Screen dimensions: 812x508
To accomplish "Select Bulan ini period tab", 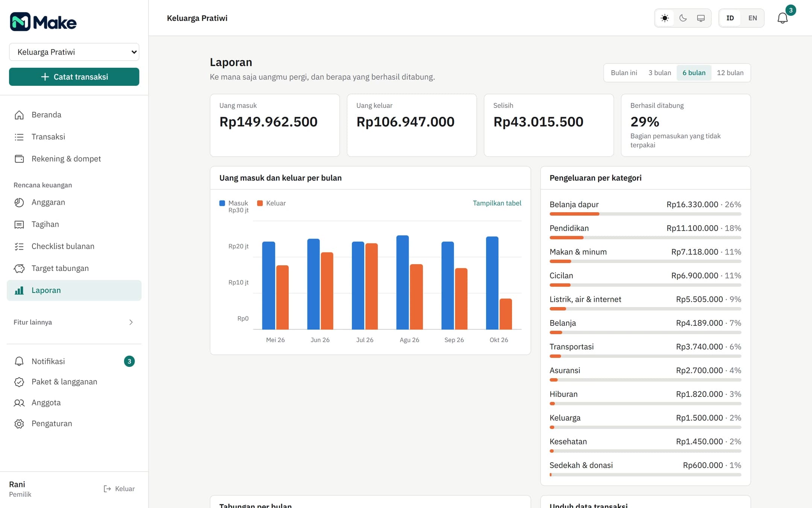I will [x=624, y=73].
